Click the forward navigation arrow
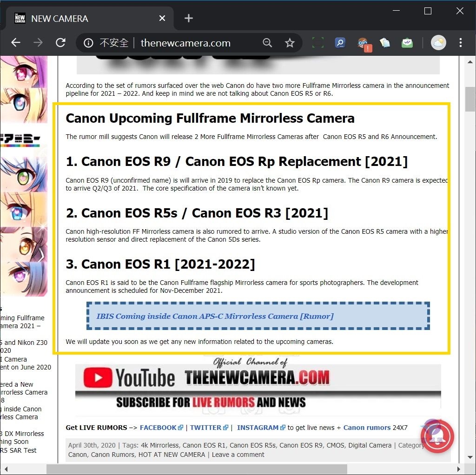The image size is (476, 475). coord(38,42)
